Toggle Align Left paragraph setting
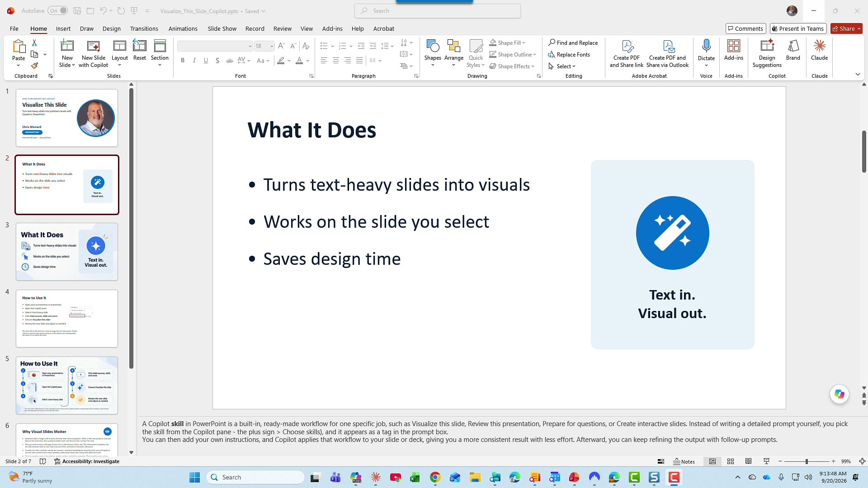 [324, 61]
